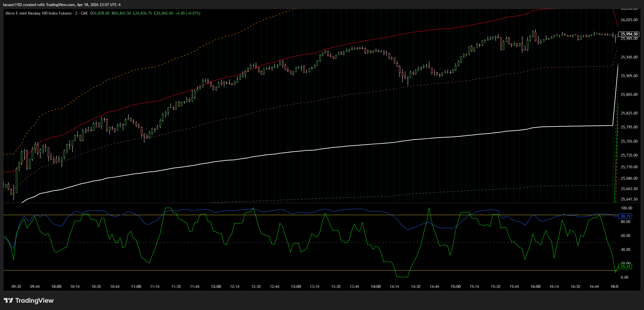644x310 pixels.
Task: Click the 16:44 time axis label
Action: click(x=594, y=287)
